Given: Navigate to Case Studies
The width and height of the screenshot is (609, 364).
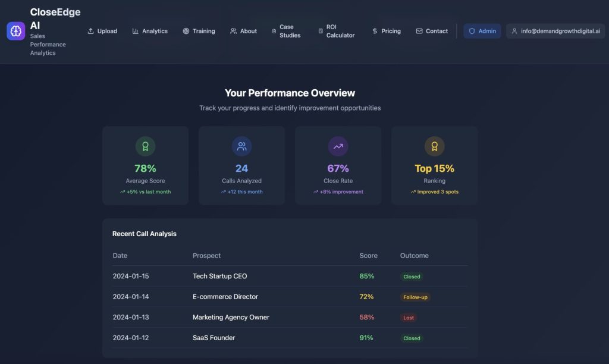Looking at the screenshot, I should point(287,31).
